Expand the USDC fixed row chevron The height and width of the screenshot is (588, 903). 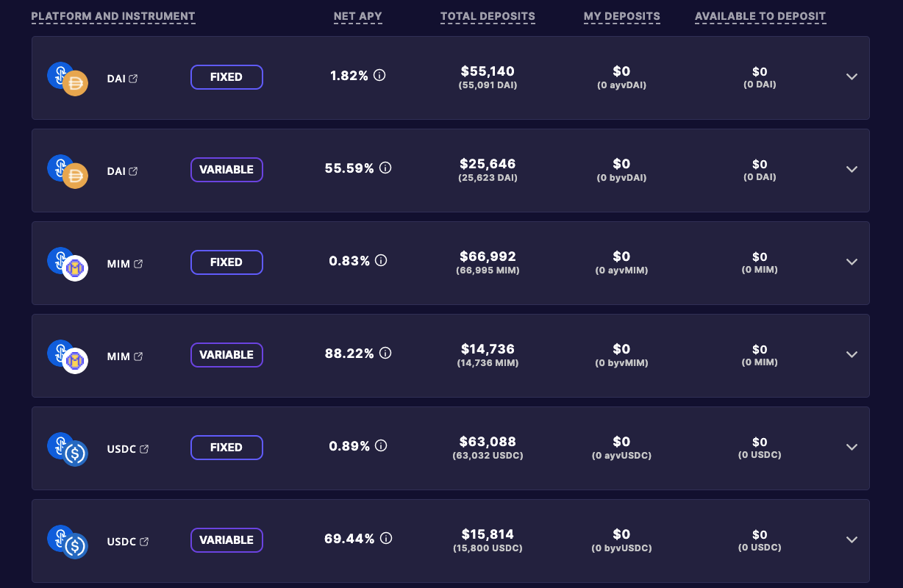pos(852,447)
